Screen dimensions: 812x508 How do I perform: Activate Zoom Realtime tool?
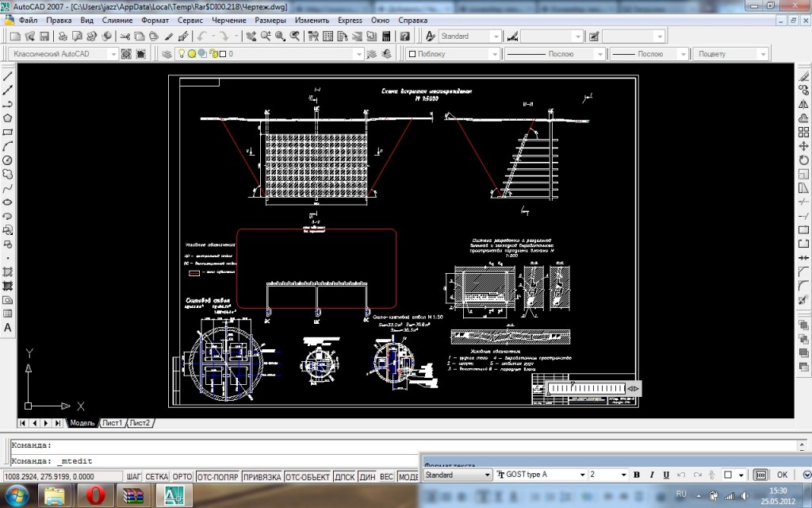pos(266,37)
